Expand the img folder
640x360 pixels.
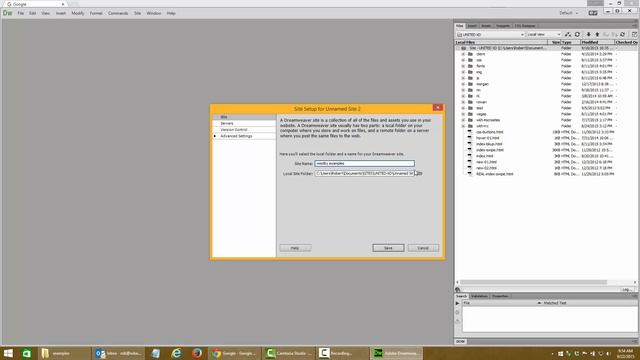pos(463,72)
